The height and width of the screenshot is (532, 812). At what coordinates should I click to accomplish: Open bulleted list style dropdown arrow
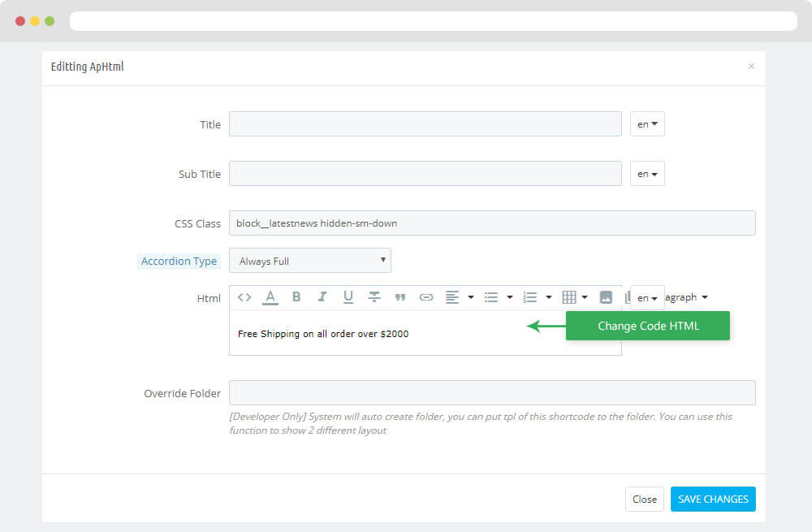(510, 297)
